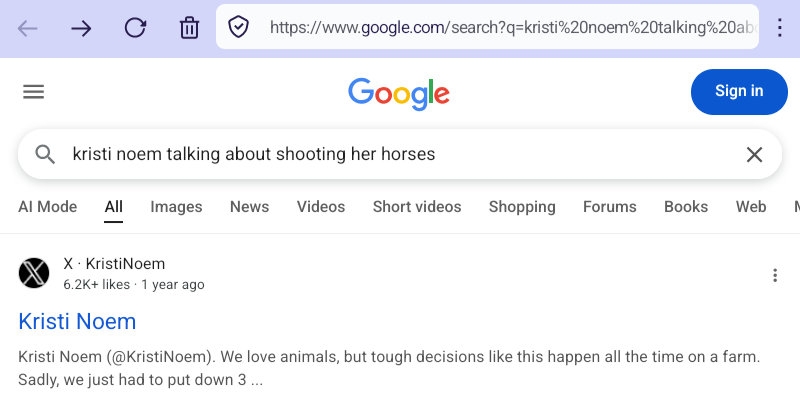Go back to the previous page
800x400 pixels.
click(28, 28)
